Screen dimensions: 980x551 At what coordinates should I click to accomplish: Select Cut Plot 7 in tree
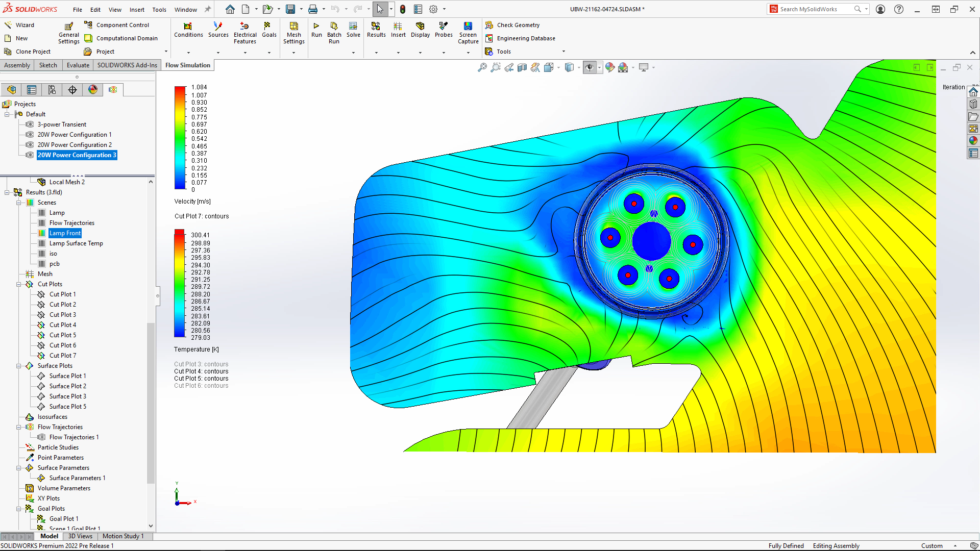click(x=63, y=355)
